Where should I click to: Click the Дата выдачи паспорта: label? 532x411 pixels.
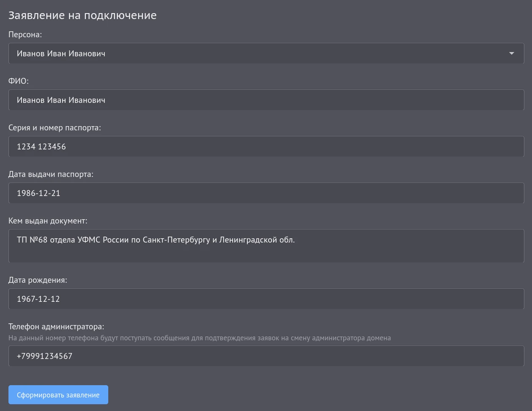pos(51,174)
